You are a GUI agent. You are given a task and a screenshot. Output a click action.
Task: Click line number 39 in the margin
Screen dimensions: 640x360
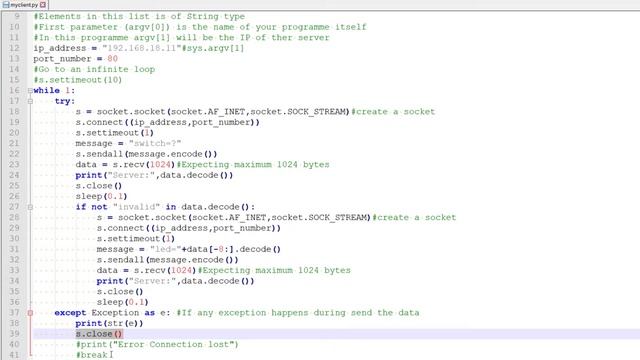[15, 334]
